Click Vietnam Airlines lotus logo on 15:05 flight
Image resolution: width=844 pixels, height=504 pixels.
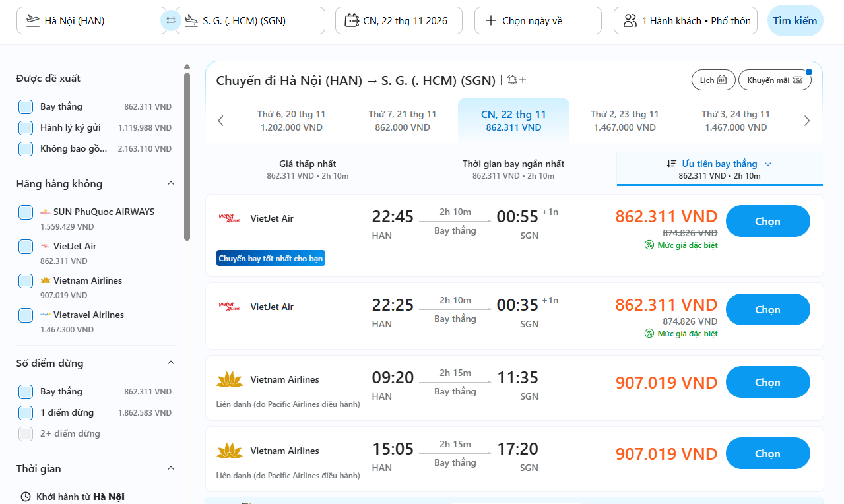point(230,451)
